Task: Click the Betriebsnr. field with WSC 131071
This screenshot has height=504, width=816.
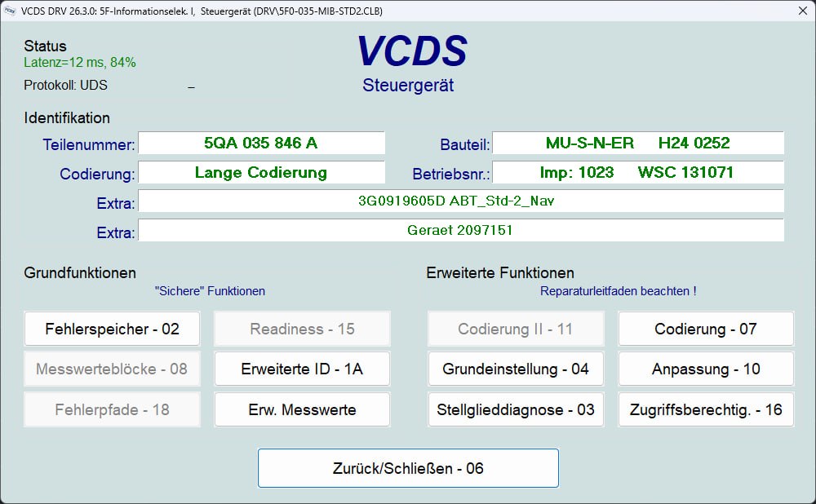Action: coord(638,172)
